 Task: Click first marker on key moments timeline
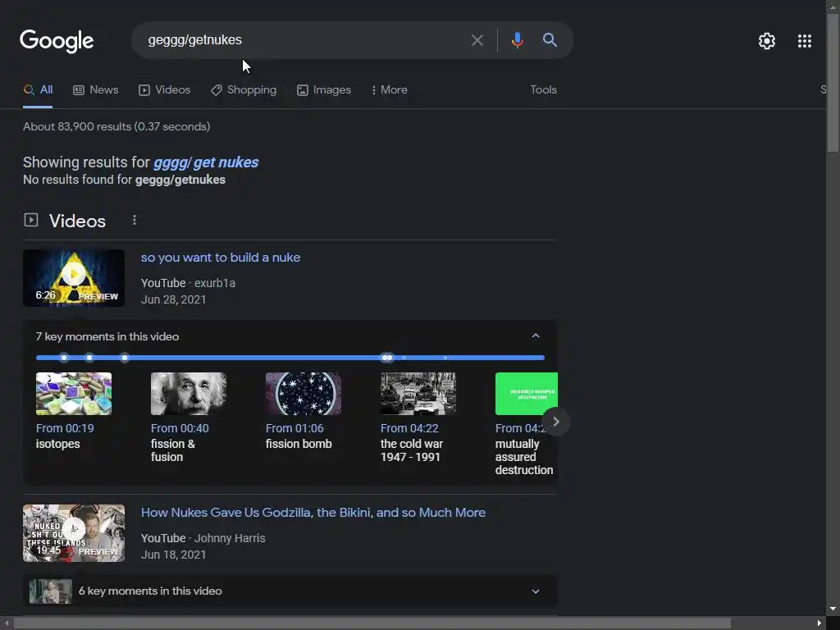coord(64,358)
